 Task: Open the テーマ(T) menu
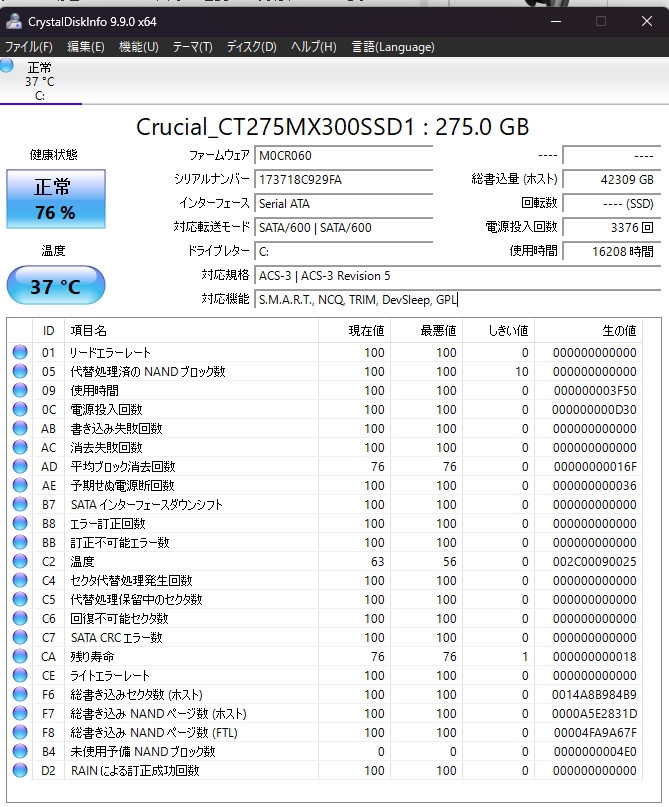(192, 47)
